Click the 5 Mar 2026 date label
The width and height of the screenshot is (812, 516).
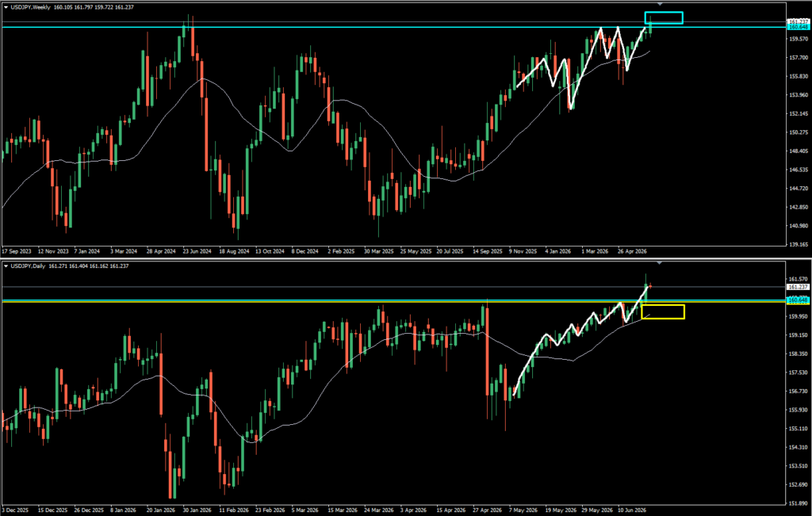tap(304, 510)
